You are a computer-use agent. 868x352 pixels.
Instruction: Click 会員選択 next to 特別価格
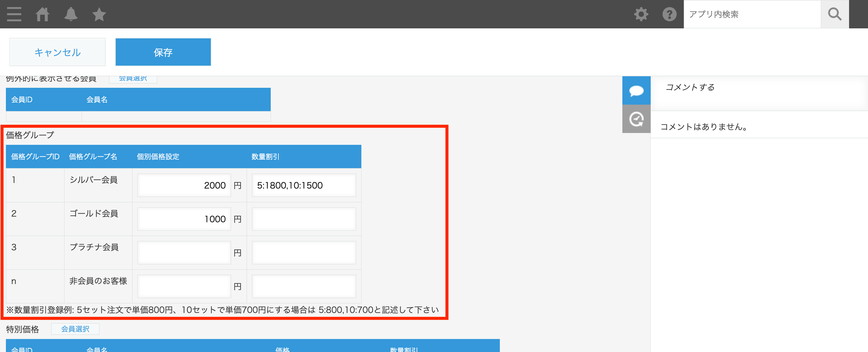point(75,329)
